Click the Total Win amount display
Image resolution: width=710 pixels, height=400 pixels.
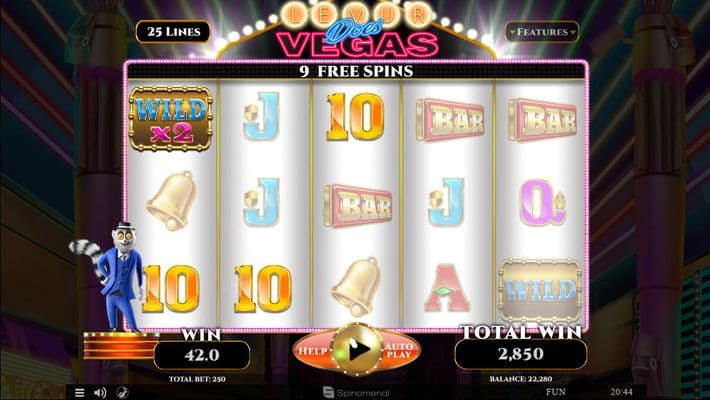coord(521,354)
